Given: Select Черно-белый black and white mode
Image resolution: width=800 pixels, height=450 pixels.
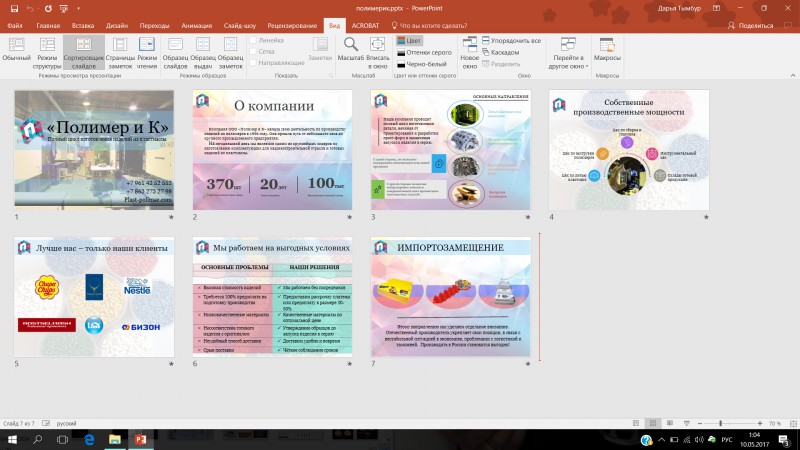Looking at the screenshot, I should [x=422, y=64].
